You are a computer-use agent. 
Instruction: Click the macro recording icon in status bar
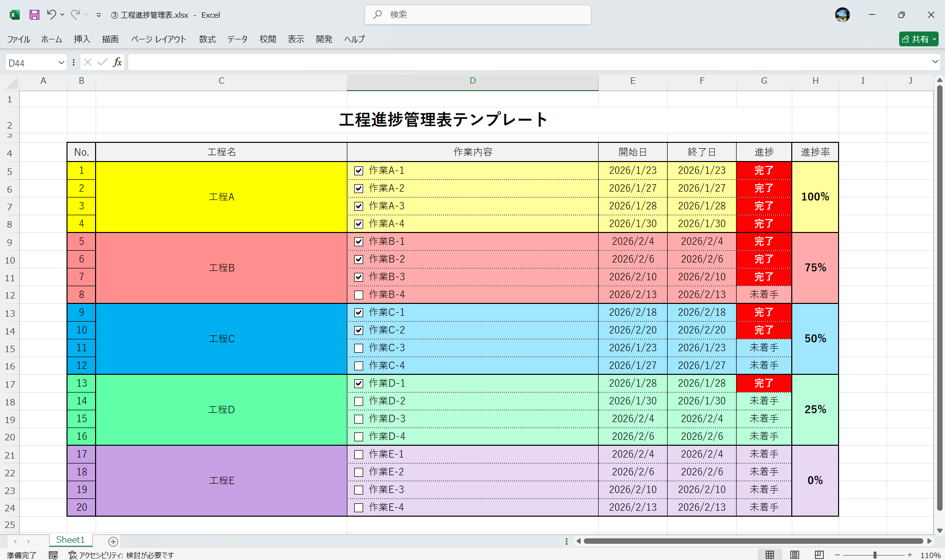coord(53,555)
